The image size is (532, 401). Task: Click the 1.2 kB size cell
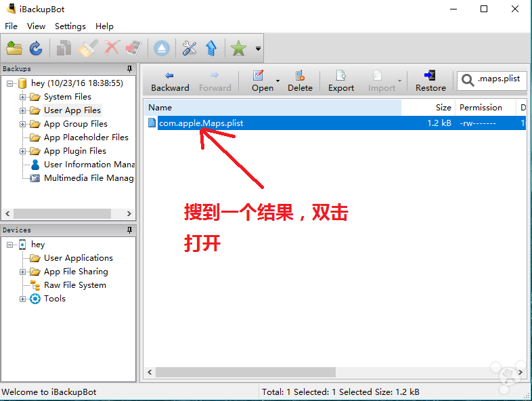439,123
